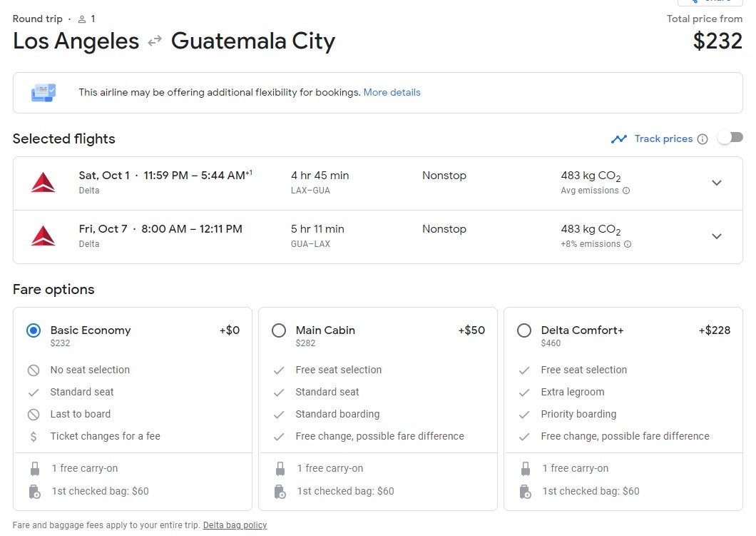Click Delta logo on Sat, Oct 1 flight
Screen dimensions: 756x536
pyautogui.click(x=43, y=183)
